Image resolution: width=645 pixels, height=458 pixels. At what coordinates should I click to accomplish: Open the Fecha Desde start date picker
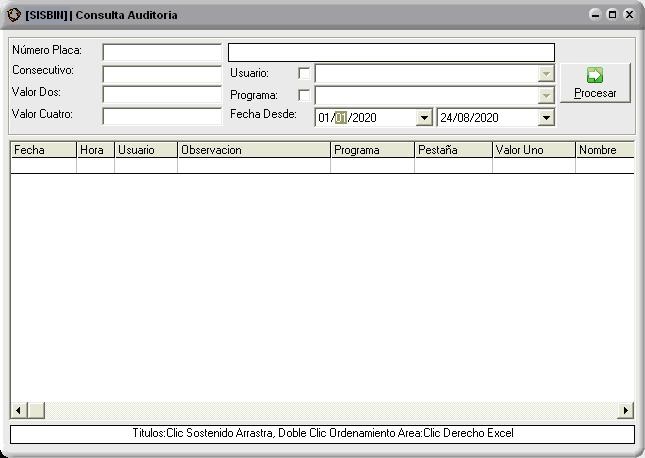coord(424,118)
